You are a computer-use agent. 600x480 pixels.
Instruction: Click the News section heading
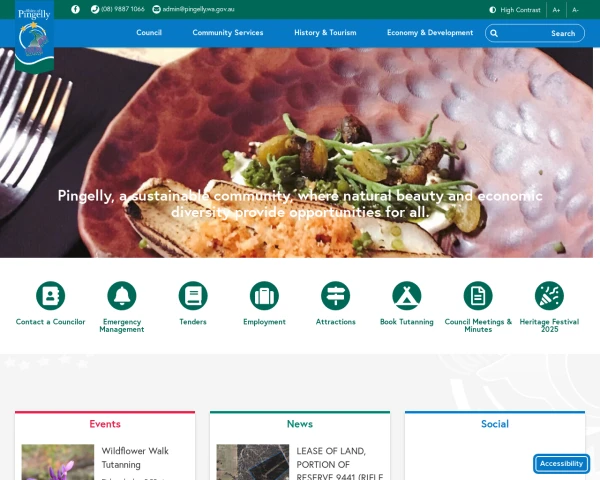click(x=300, y=424)
